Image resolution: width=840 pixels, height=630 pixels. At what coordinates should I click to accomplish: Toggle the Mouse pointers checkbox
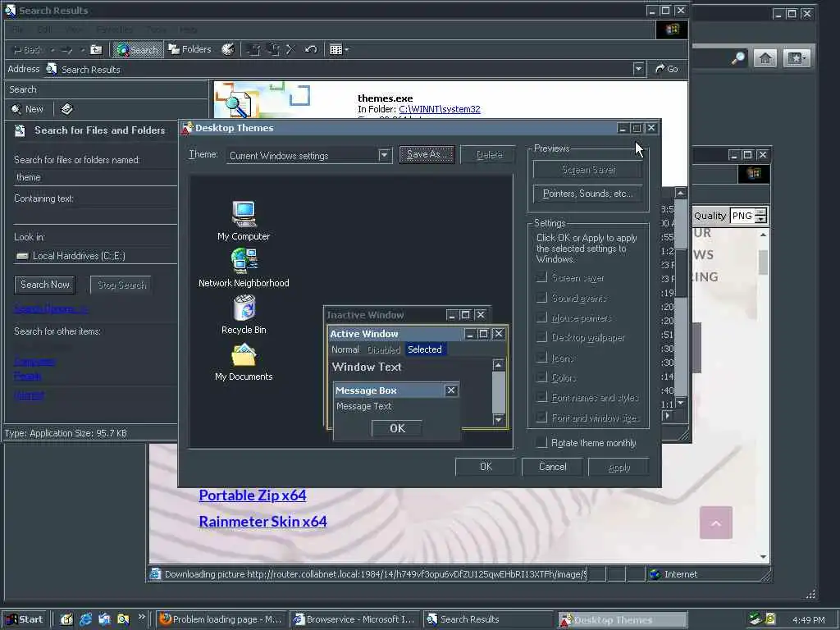click(542, 317)
